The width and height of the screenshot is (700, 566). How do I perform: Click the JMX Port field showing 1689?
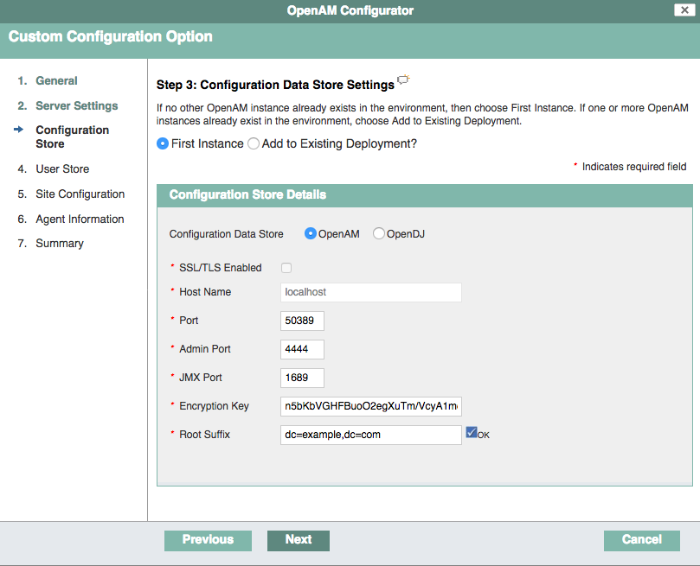coord(302,378)
